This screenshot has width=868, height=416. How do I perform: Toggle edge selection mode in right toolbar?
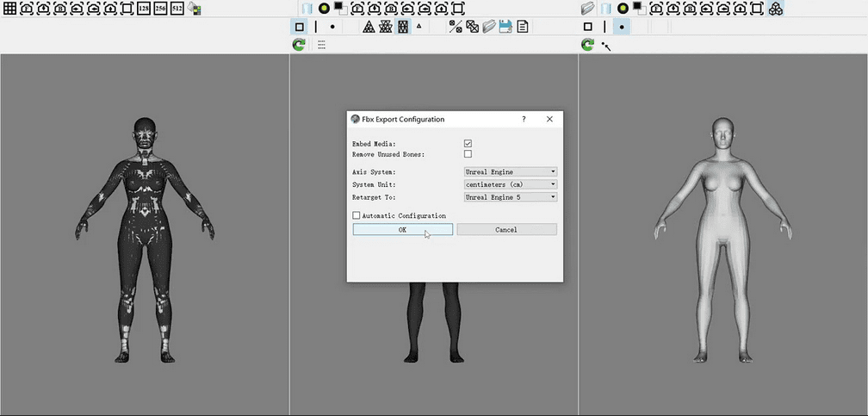[x=604, y=27]
